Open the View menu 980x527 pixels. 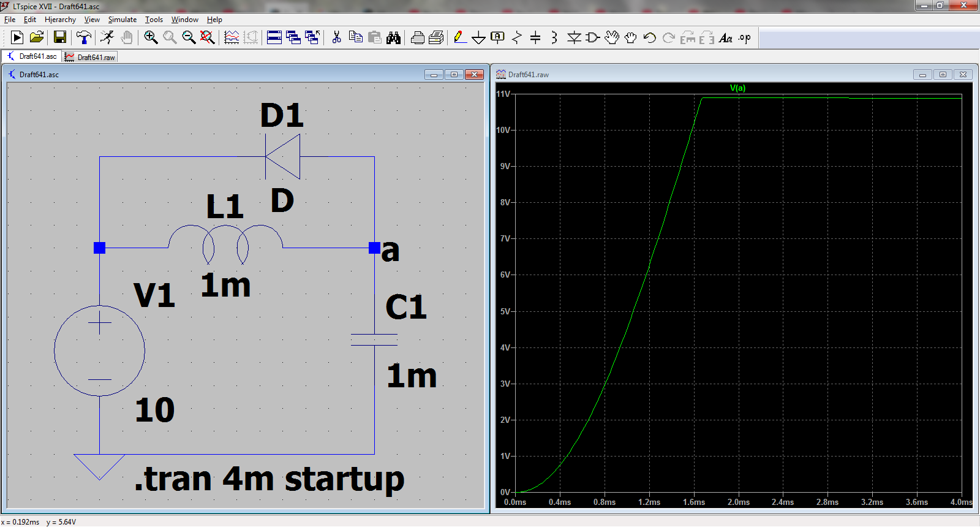tap(92, 20)
